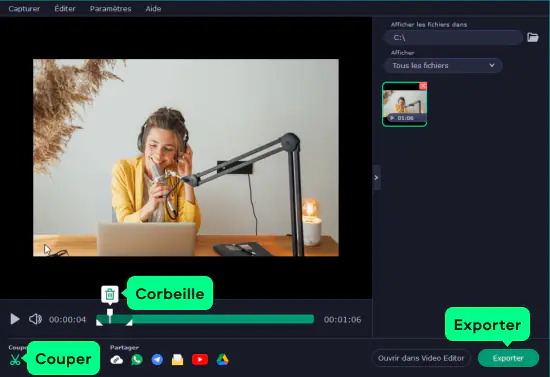This screenshot has width=550, height=377.
Task: Remove the recorded video thumbnail with red X
Action: click(423, 86)
